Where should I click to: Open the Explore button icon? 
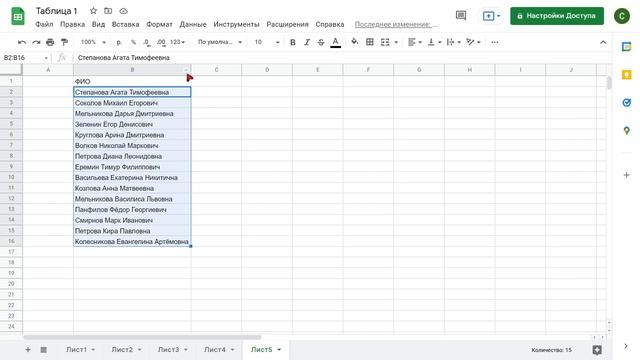[x=597, y=349]
